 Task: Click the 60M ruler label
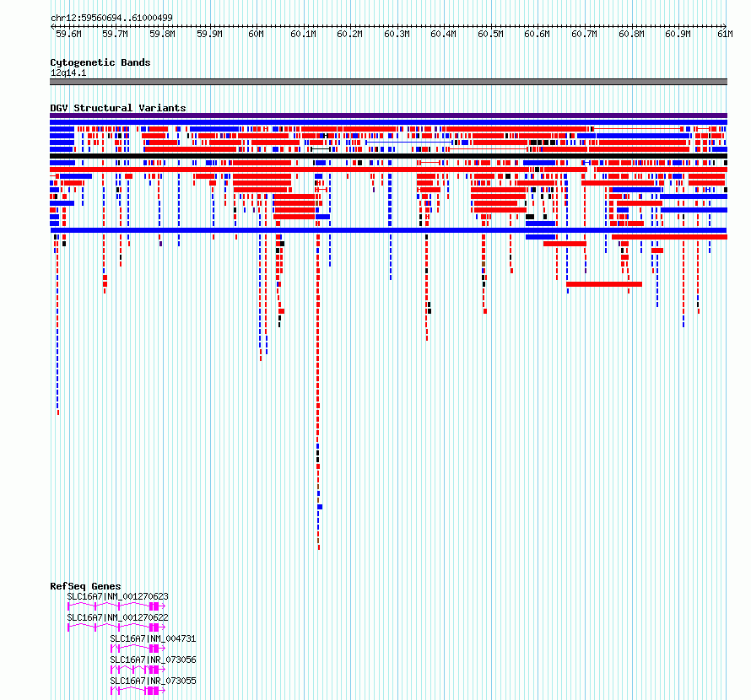(257, 34)
